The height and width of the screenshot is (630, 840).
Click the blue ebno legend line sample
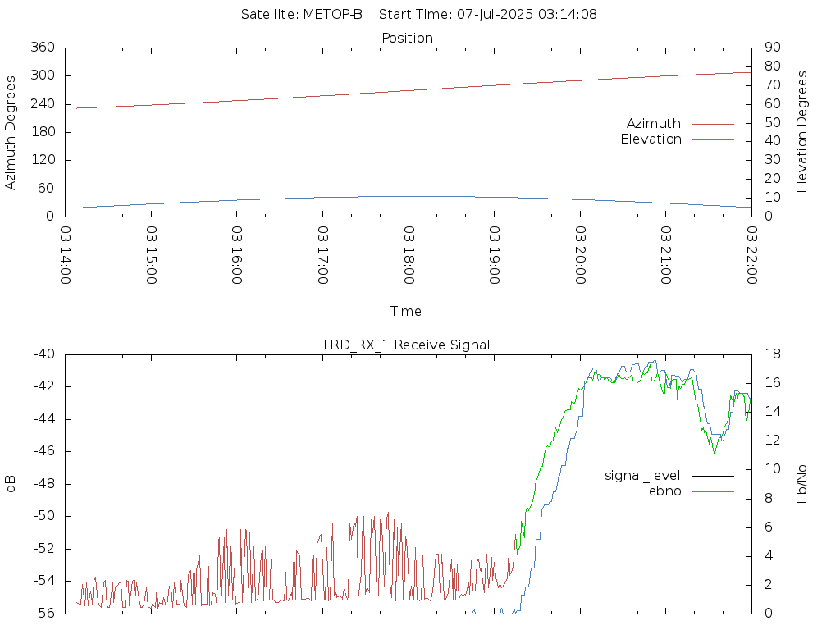pyautogui.click(x=713, y=492)
